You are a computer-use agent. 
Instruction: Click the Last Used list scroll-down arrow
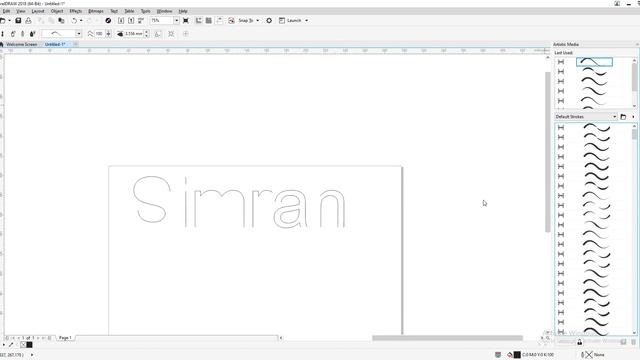634,106
